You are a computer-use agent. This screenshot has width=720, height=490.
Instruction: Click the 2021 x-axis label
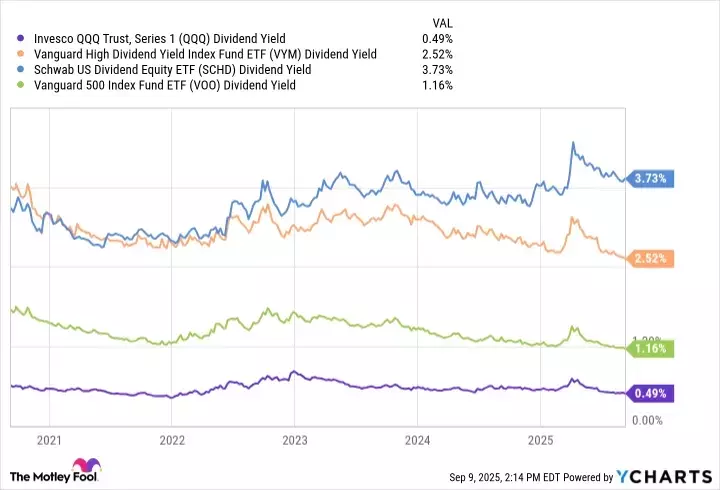[48, 439]
